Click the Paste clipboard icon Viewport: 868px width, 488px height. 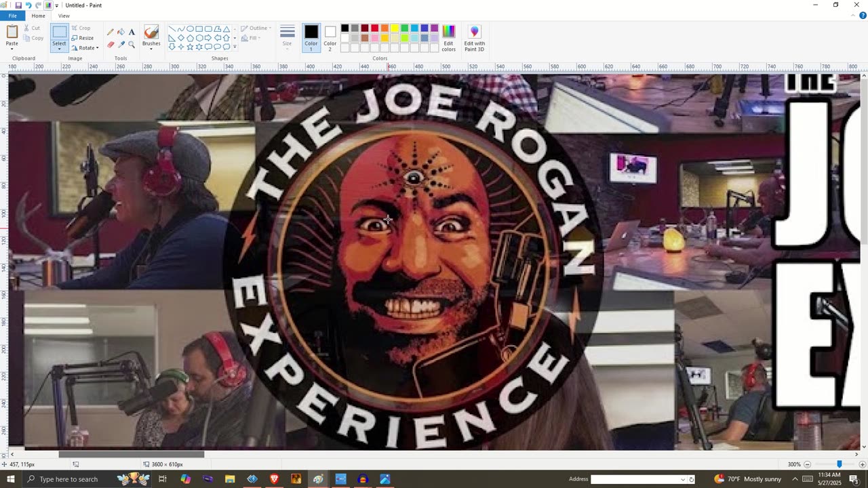pyautogui.click(x=12, y=32)
